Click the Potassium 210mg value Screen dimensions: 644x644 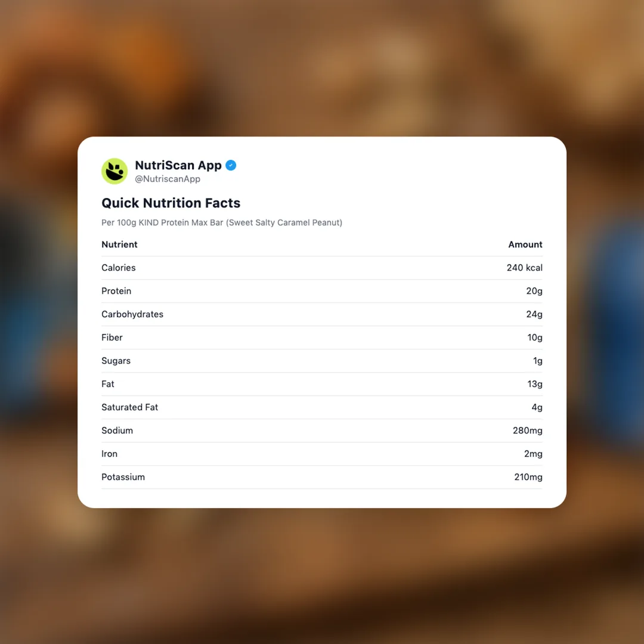click(528, 477)
